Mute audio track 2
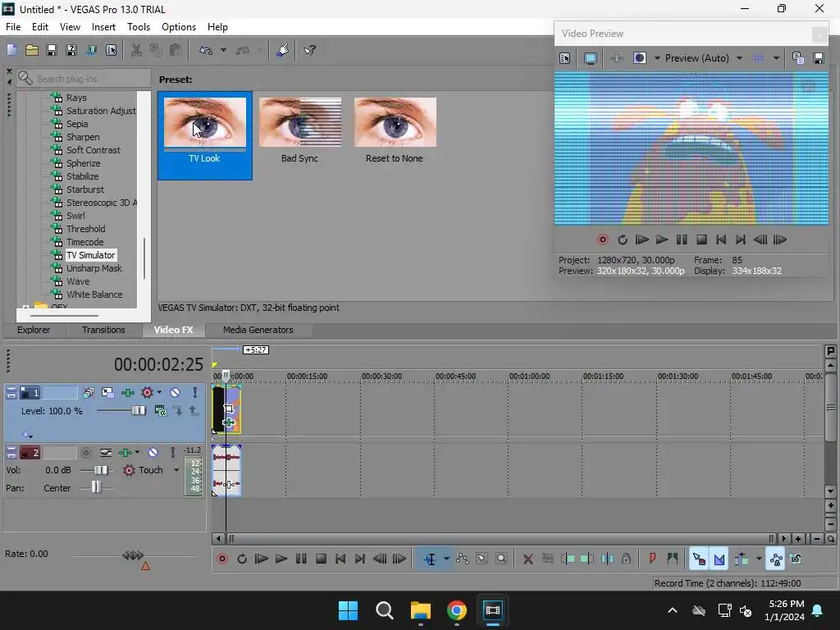Image resolution: width=840 pixels, height=630 pixels. point(153,453)
